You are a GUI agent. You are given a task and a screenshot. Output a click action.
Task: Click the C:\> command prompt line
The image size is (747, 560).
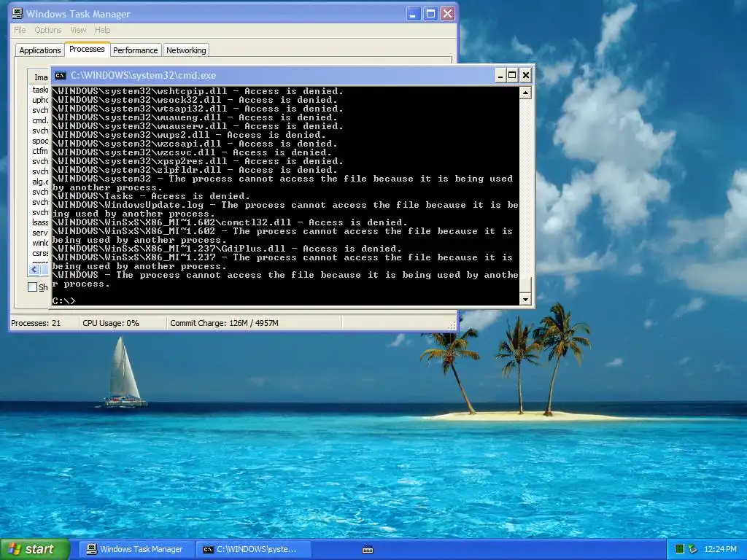[64, 300]
